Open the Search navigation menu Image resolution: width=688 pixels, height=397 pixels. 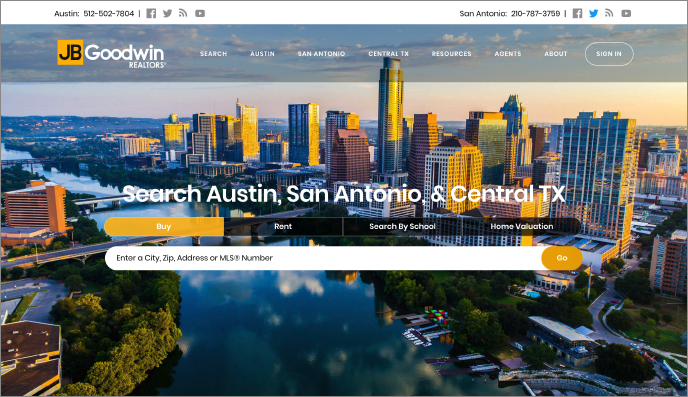tap(214, 54)
